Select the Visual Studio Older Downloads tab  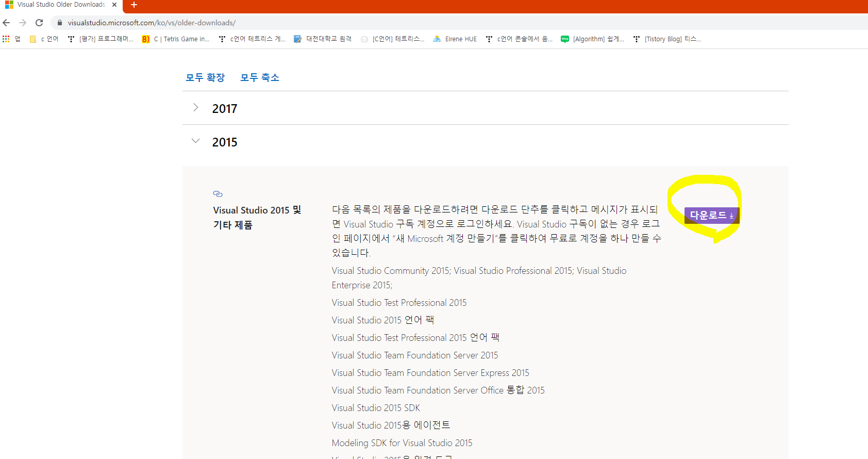click(x=61, y=5)
